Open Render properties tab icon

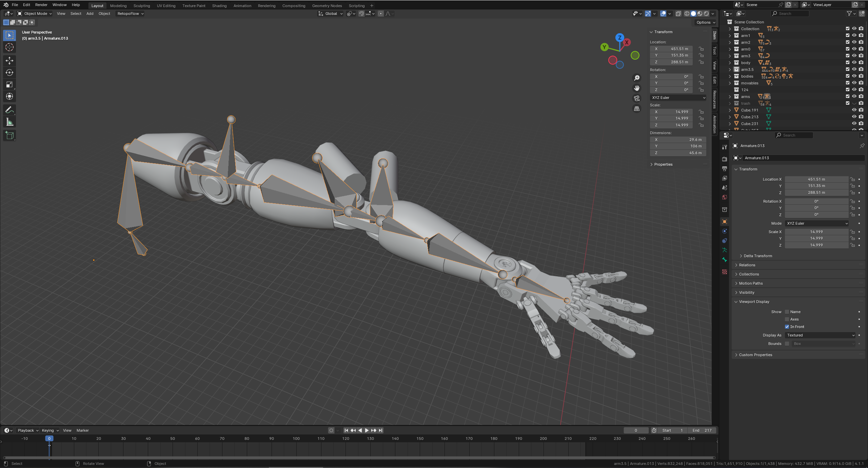point(725,159)
